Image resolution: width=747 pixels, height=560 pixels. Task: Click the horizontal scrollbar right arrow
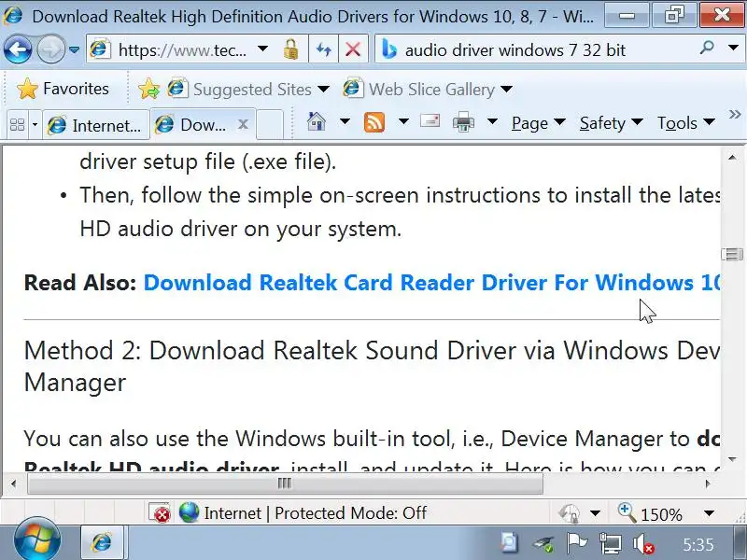[708, 483]
